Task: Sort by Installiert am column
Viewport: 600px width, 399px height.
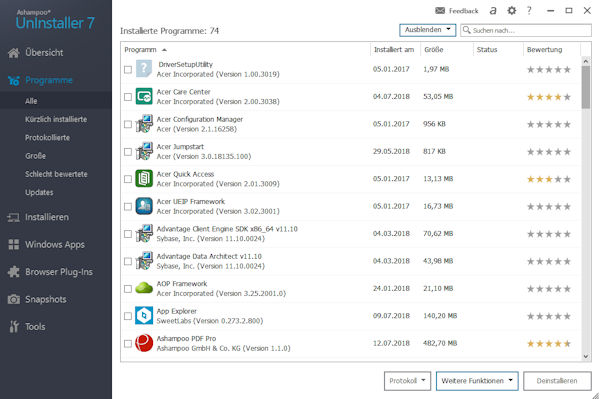Action: tap(395, 50)
